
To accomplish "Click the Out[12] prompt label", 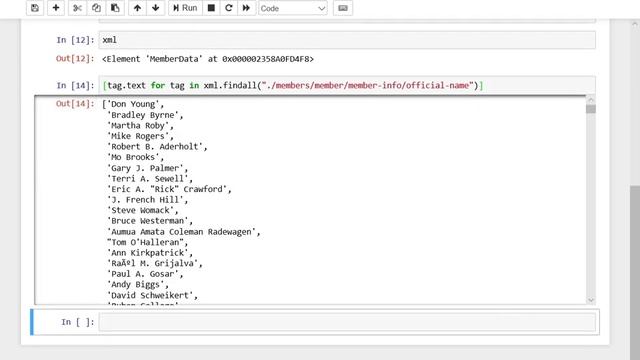I will [75, 59].
